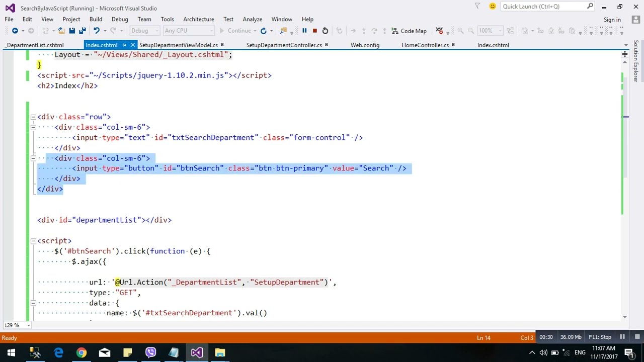This screenshot has height=362, width=644.
Task: Save all files with the multi-disk icon
Action: (x=82, y=31)
